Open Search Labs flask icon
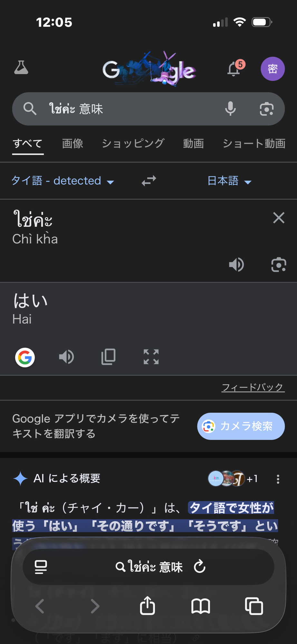This screenshot has width=297, height=644. [21, 68]
